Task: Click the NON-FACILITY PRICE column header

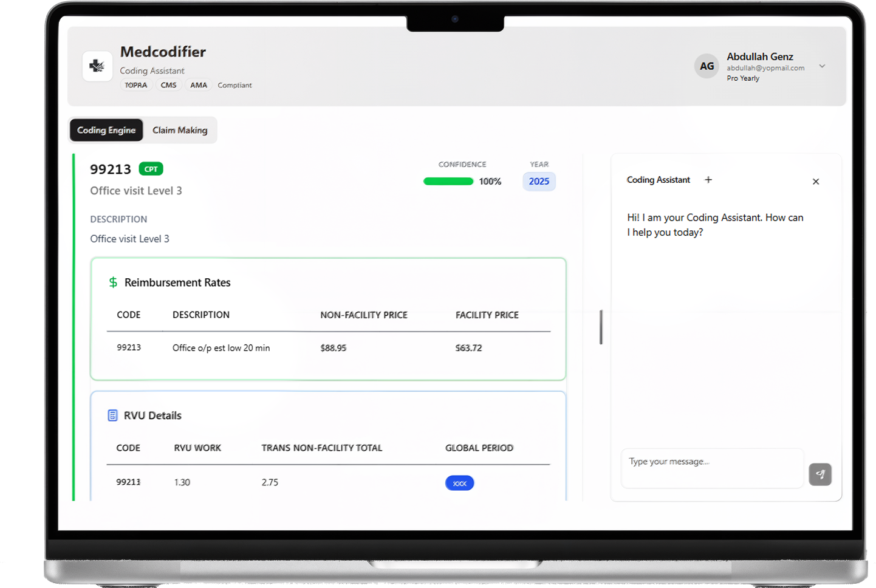Action: pyautogui.click(x=364, y=315)
